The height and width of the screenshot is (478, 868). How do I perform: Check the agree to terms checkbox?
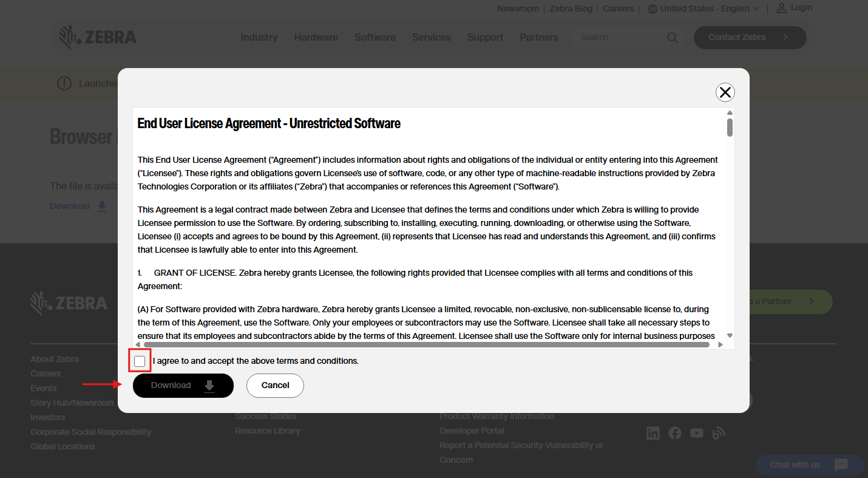click(140, 361)
